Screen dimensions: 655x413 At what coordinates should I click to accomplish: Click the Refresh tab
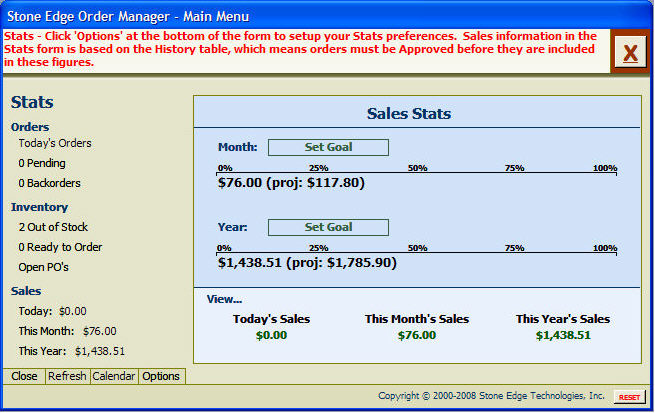pos(67,376)
